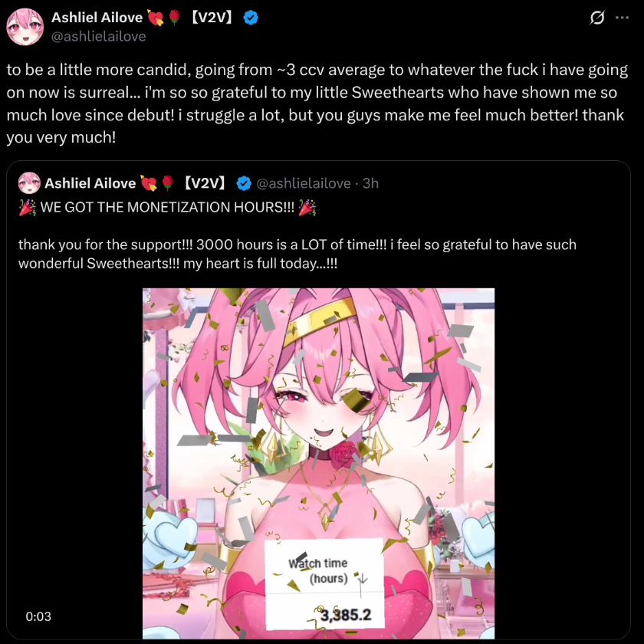Click the blue verified badge beside the top 【V2V】
The height and width of the screenshot is (644, 644).
[x=251, y=18]
